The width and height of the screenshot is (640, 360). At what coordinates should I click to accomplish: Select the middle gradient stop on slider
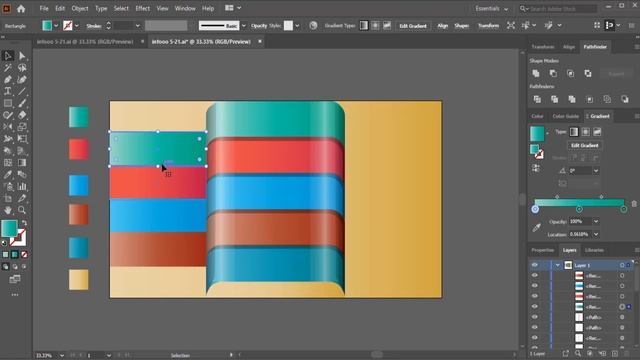(579, 209)
